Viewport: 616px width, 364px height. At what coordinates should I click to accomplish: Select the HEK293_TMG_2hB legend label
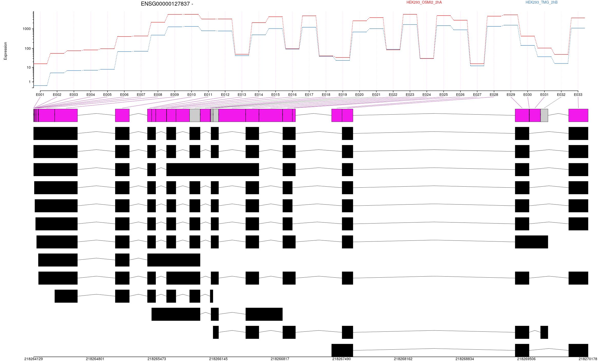coord(542,2)
